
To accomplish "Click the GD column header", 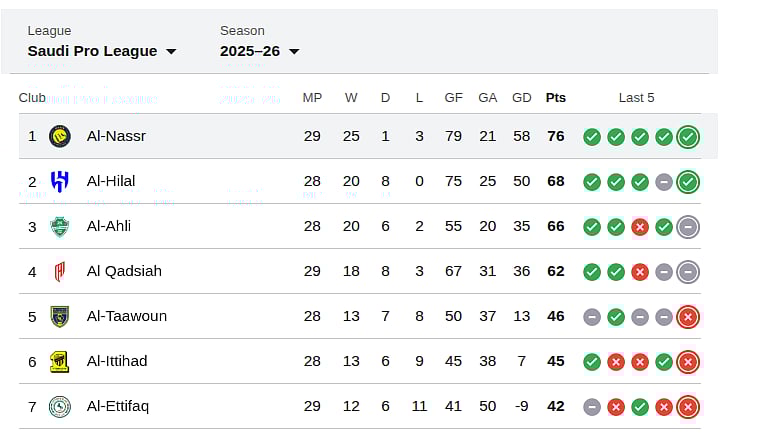I will (521, 98).
